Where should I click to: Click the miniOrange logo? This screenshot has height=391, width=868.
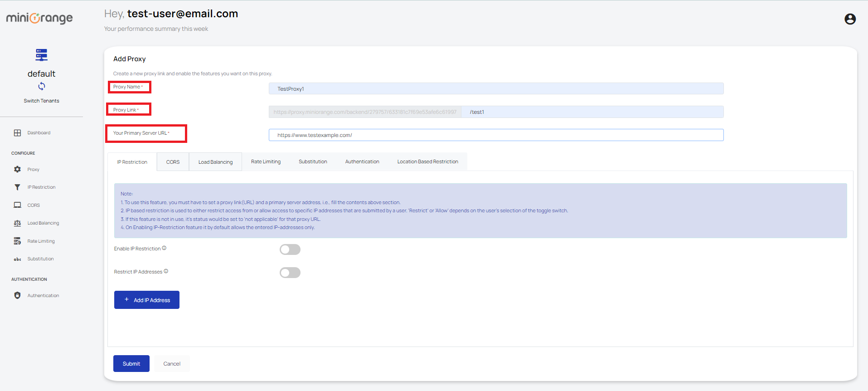(39, 18)
